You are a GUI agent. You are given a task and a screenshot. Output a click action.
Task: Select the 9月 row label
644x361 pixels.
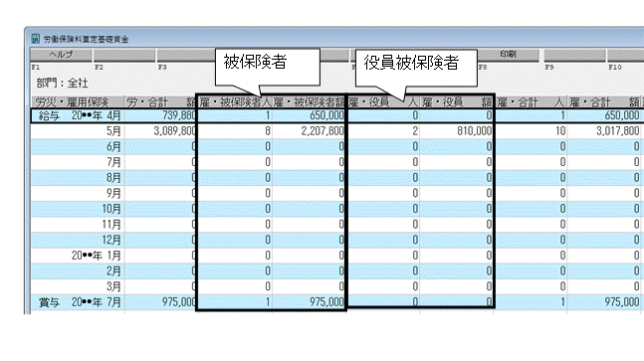113,193
